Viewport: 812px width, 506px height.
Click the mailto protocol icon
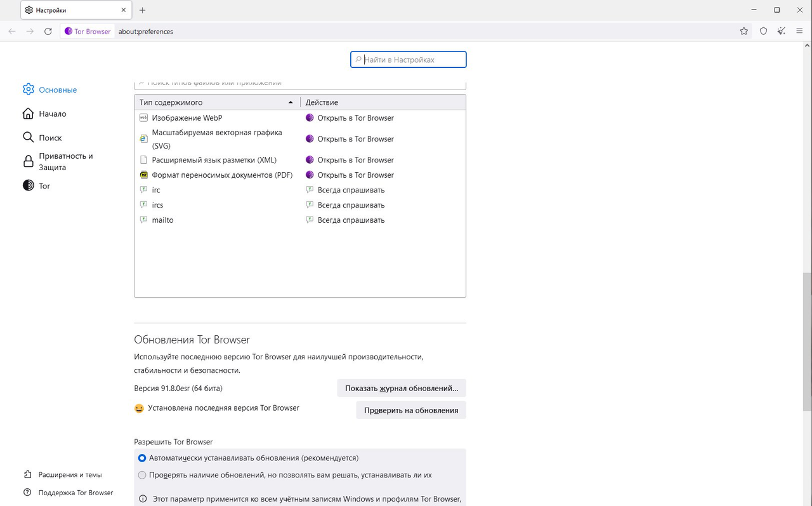point(143,220)
